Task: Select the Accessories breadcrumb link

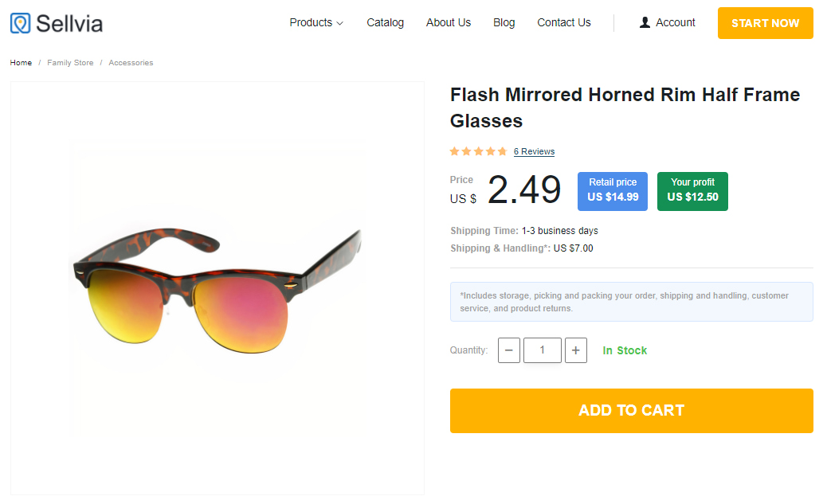Action: pos(131,63)
